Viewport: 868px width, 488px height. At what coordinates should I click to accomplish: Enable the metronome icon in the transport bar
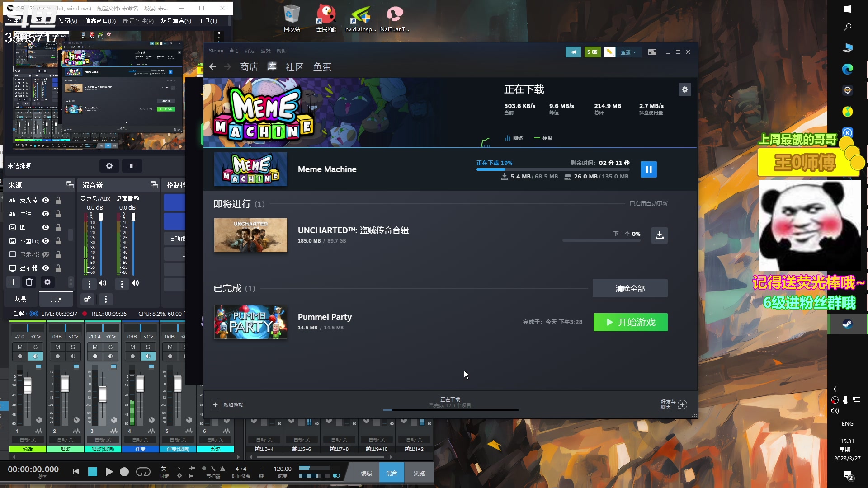[x=223, y=469]
